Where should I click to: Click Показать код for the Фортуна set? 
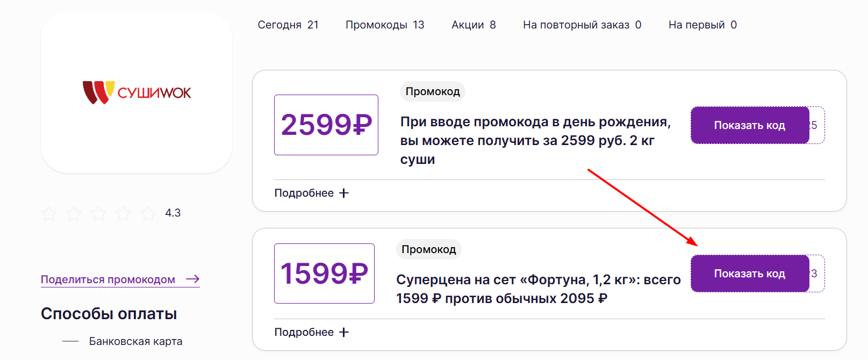click(749, 273)
